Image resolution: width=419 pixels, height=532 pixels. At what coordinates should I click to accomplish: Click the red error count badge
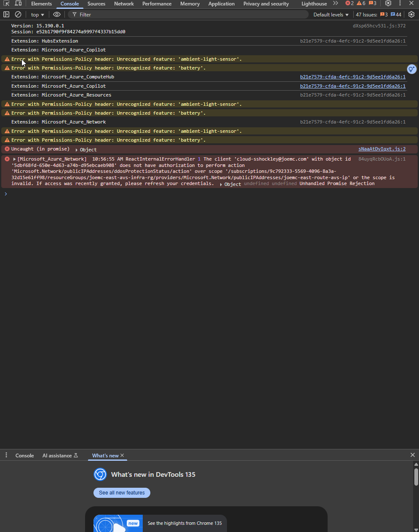point(350,3)
